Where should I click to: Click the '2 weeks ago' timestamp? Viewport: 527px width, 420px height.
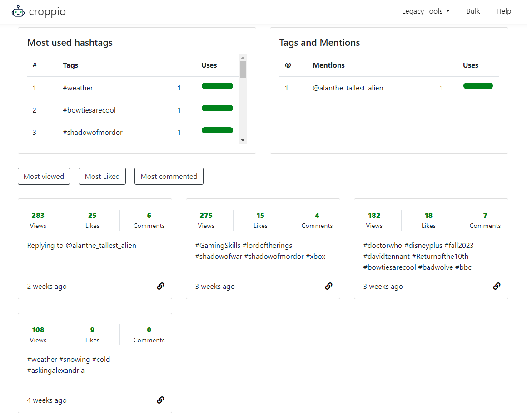click(x=47, y=286)
